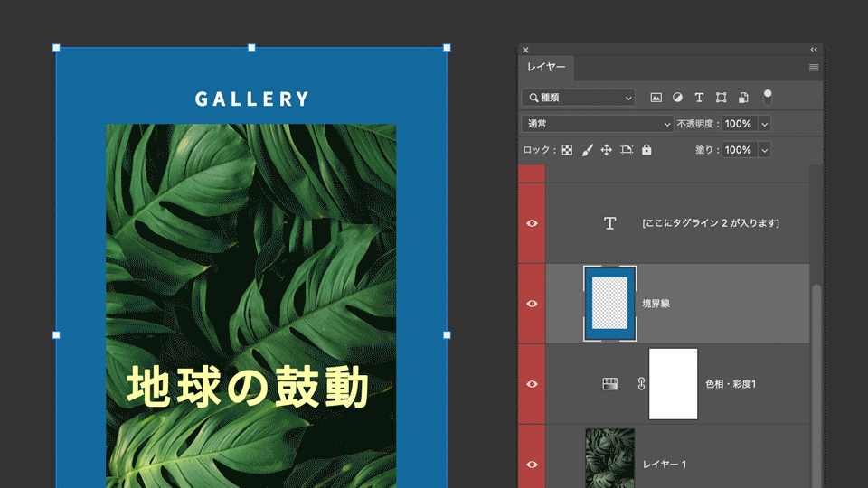Click the 塗り label
Screen dimensions: 868x488
pos(707,150)
